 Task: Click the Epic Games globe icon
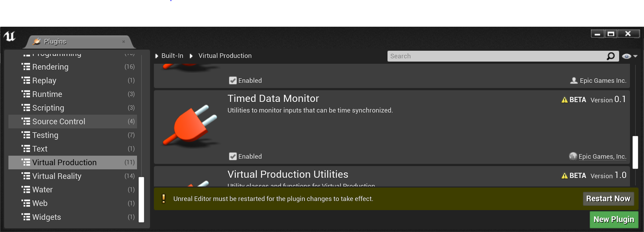[573, 156]
